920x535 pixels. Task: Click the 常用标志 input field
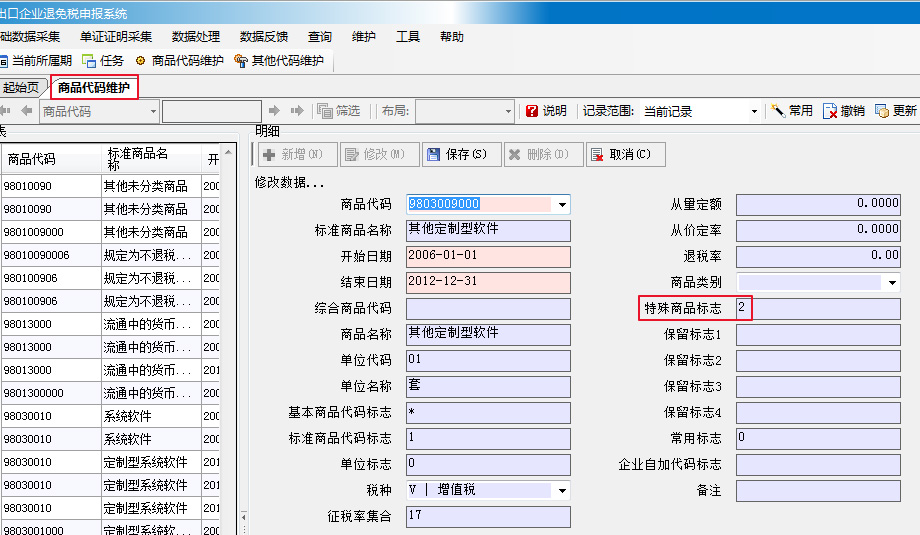click(818, 438)
